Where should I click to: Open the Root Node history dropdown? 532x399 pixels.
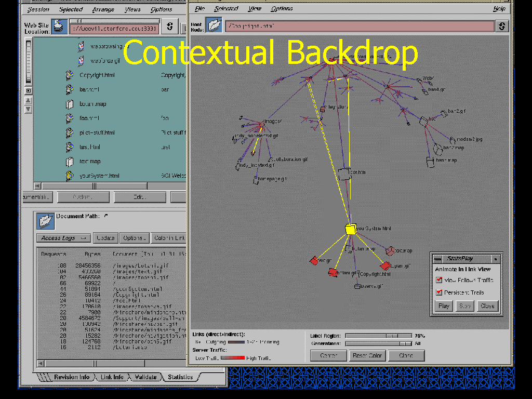point(502,26)
